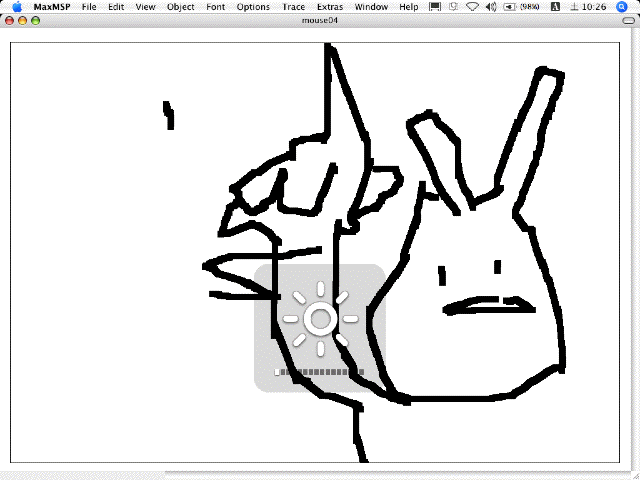Open the Object menu

(x=181, y=7)
